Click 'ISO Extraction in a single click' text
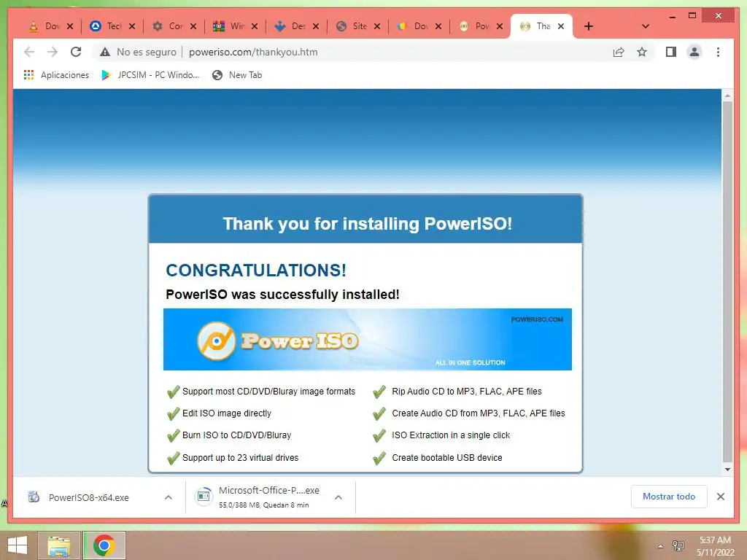 coord(451,435)
